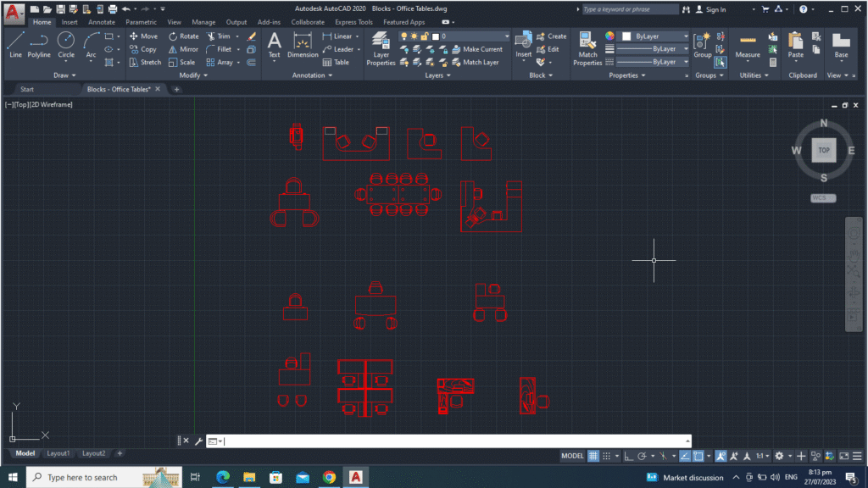Click the Mirror tool

coord(183,49)
